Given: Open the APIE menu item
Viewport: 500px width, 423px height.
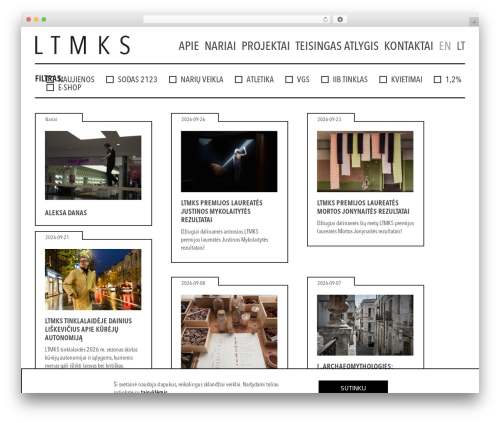Looking at the screenshot, I should pos(189,46).
